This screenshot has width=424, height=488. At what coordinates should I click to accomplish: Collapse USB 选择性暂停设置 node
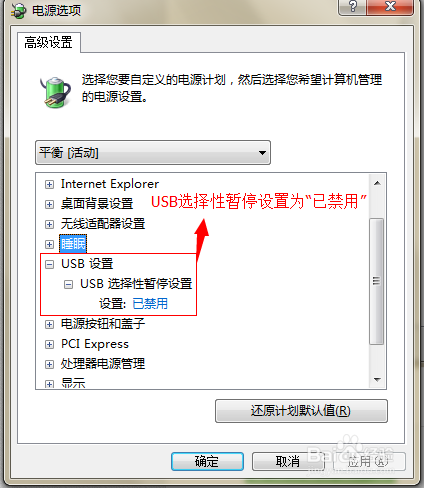(x=68, y=284)
